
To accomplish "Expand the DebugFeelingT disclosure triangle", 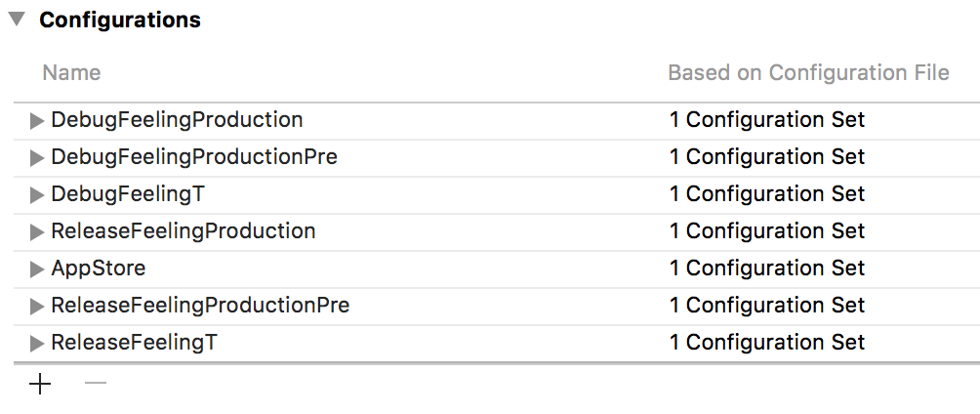I will 37,195.
